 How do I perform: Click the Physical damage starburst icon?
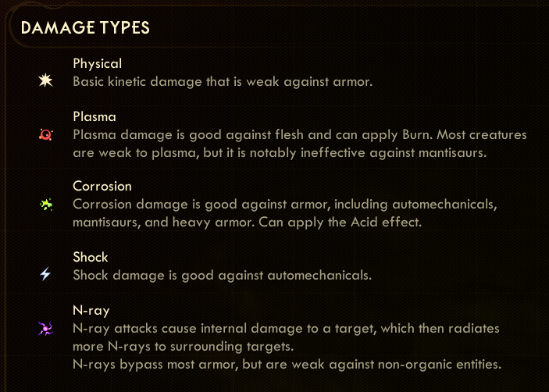[46, 80]
